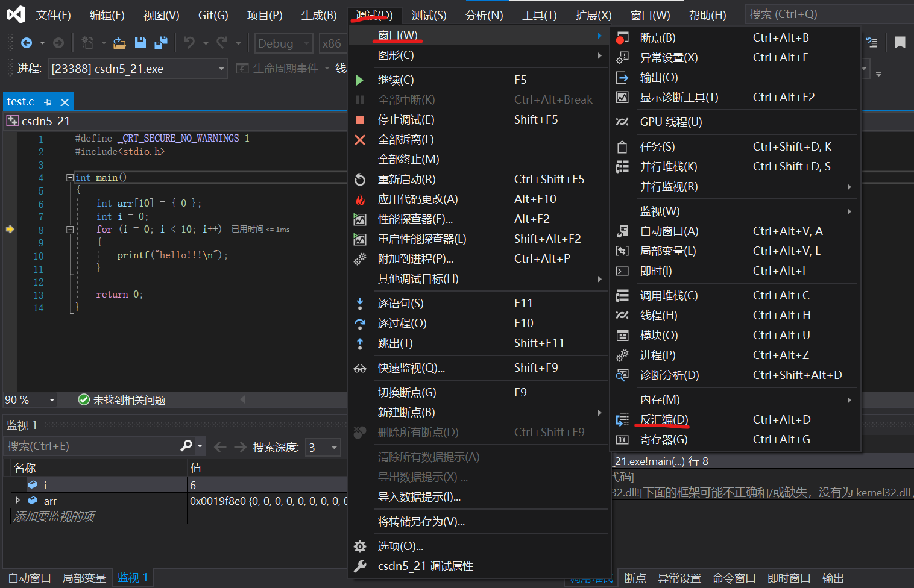Select Import DataTips (导入数据提示) entry
This screenshot has width=914, height=588.
pos(479,497)
